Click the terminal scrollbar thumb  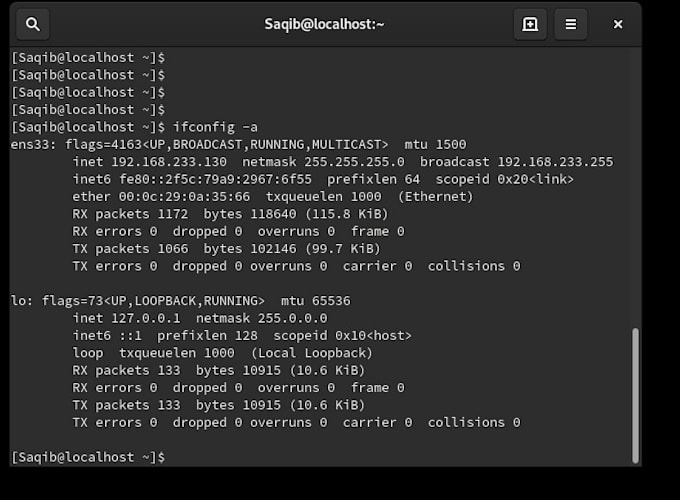634,395
